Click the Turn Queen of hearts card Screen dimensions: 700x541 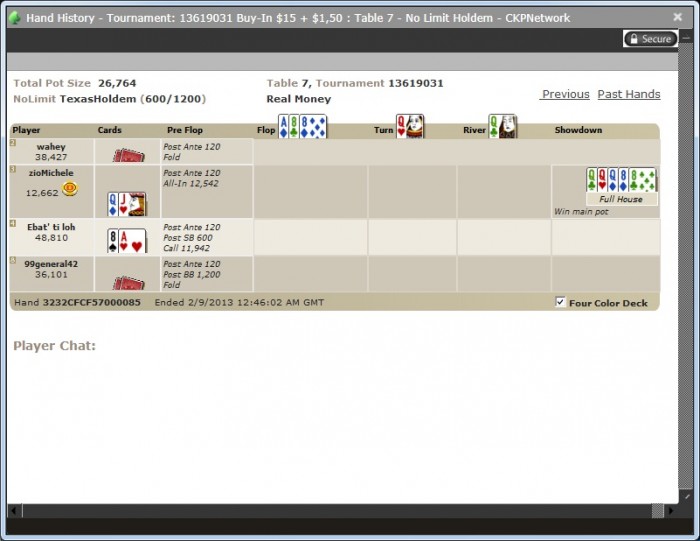(410, 126)
